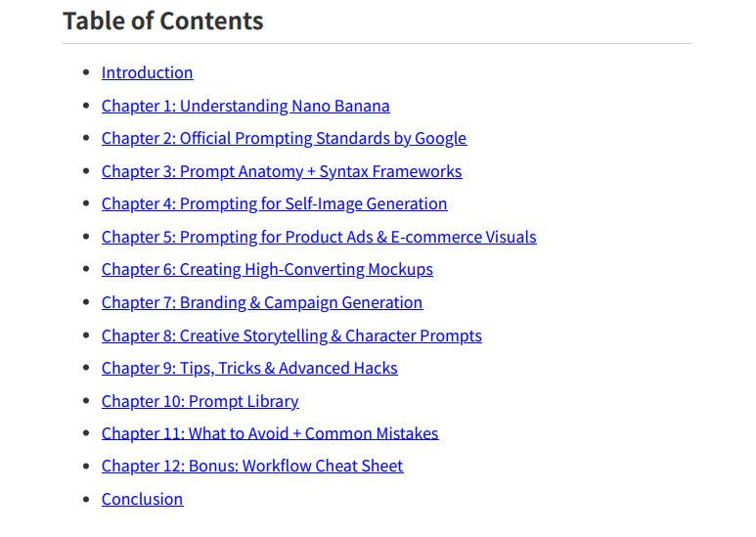Navigate to Chapter 6: Creating High-Converting Mockups
This screenshot has height=537, width=756.
267,269
